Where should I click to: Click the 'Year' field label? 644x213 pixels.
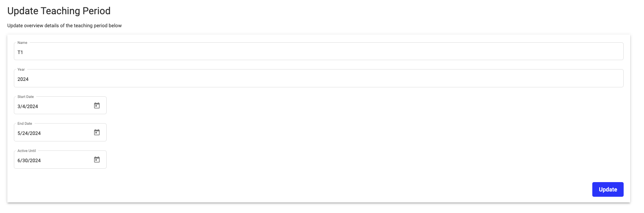pos(21,70)
